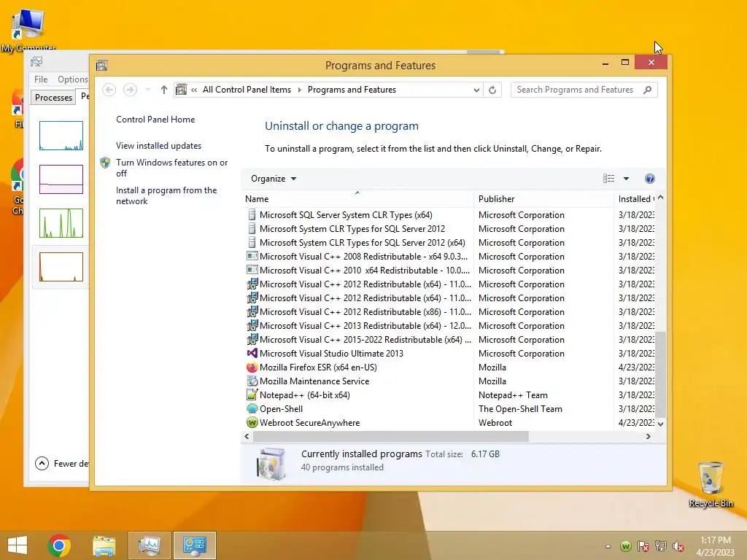Click the breadcrumb arrow after All Control Panel Items
Viewport: 747px width, 560px height.
point(299,90)
